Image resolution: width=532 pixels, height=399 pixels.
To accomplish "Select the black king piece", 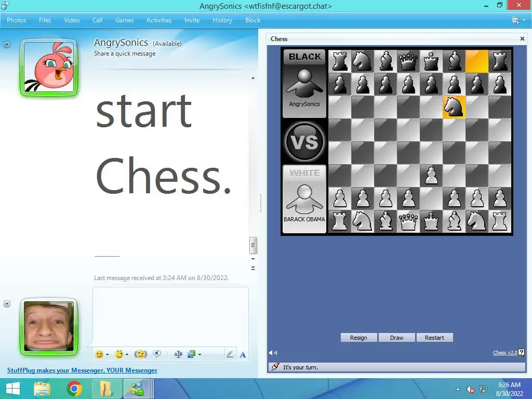I will click(431, 61).
